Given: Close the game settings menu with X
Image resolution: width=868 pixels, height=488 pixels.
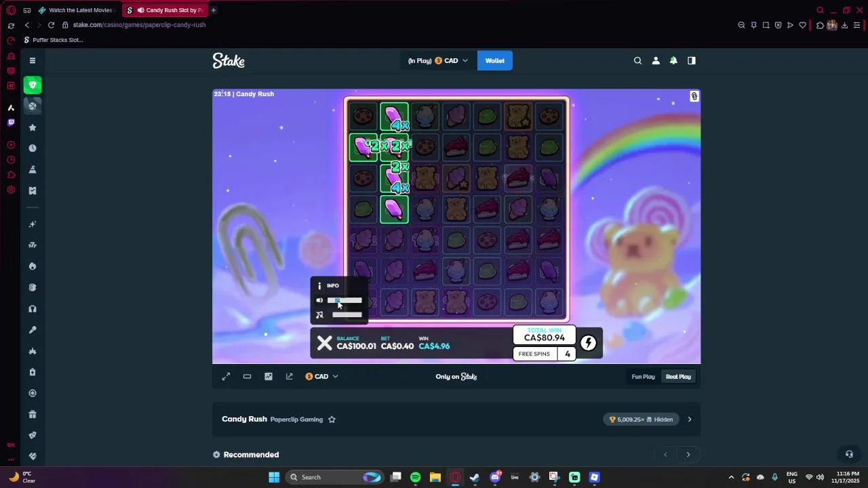Looking at the screenshot, I should click(325, 344).
